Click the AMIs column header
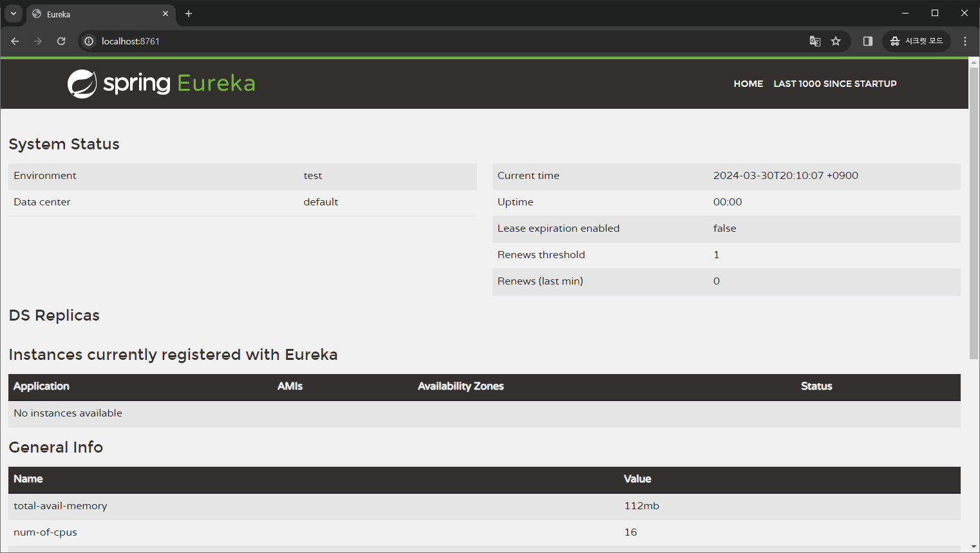The height and width of the screenshot is (553, 980). point(290,386)
